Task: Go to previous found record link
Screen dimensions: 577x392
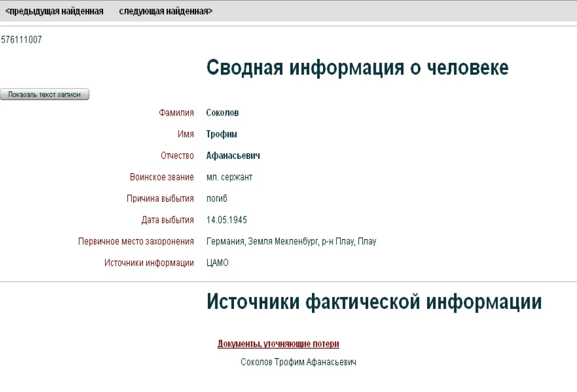Action: coord(54,12)
